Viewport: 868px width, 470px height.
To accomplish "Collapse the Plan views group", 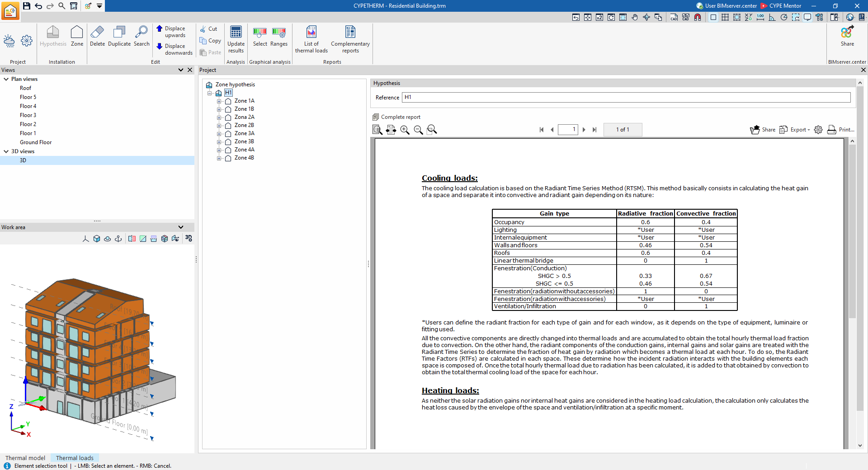I will coord(6,79).
